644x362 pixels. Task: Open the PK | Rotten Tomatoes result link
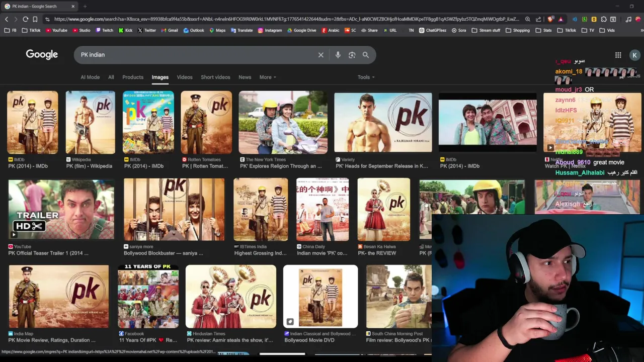[x=205, y=166]
